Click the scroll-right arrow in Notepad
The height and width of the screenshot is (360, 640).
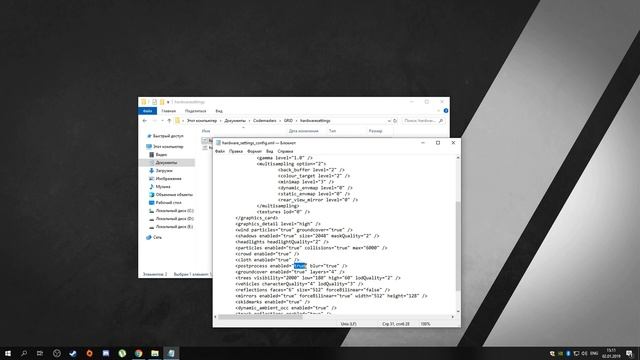[452, 317]
